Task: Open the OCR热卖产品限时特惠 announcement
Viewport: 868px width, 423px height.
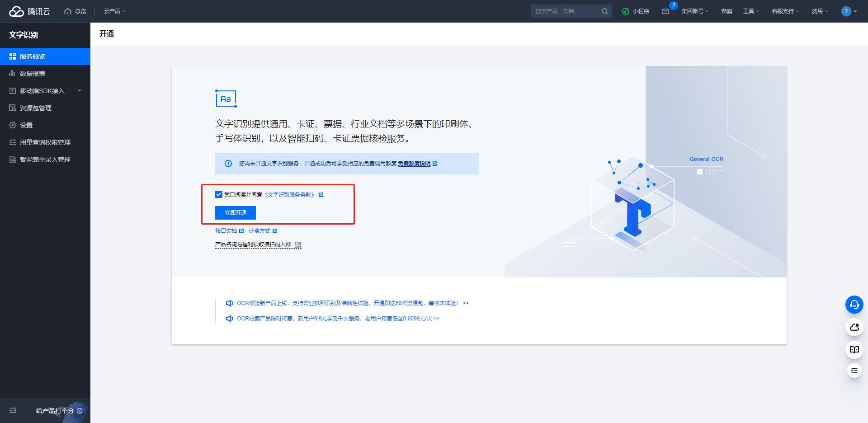Action: click(x=338, y=319)
